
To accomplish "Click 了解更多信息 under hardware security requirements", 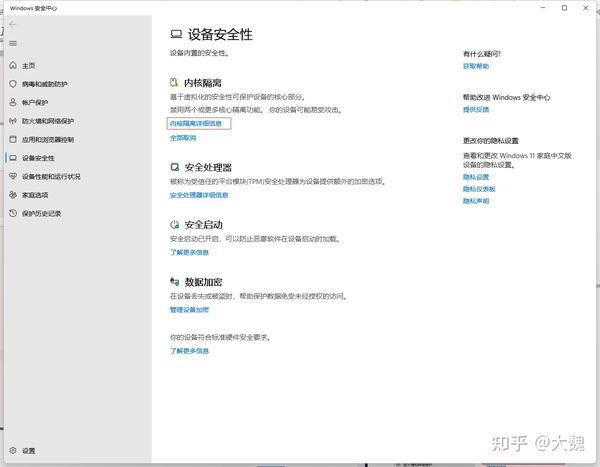I will [189, 351].
